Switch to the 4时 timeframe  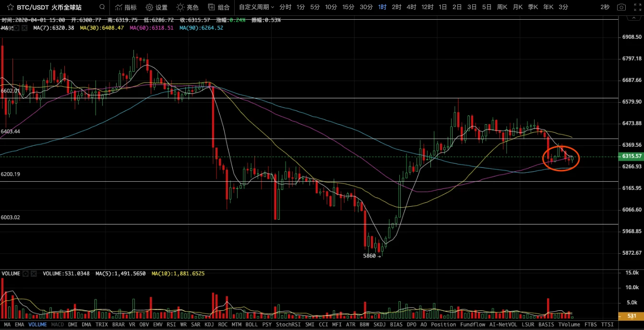pos(411,7)
